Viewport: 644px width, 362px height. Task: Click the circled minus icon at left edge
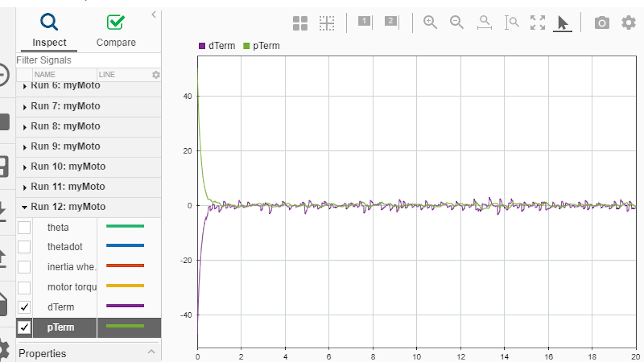tap(5, 75)
